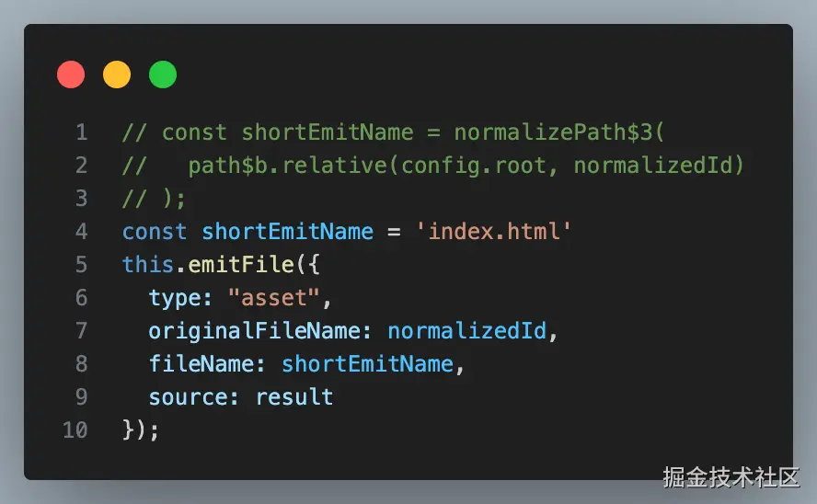The image size is (817, 504).
Task: Click line number 1 in gutter
Action: [x=82, y=132]
